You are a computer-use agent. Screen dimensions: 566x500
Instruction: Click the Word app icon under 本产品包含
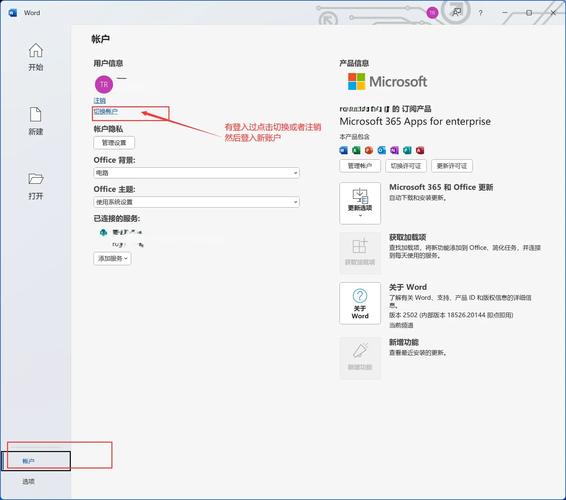pos(343,150)
